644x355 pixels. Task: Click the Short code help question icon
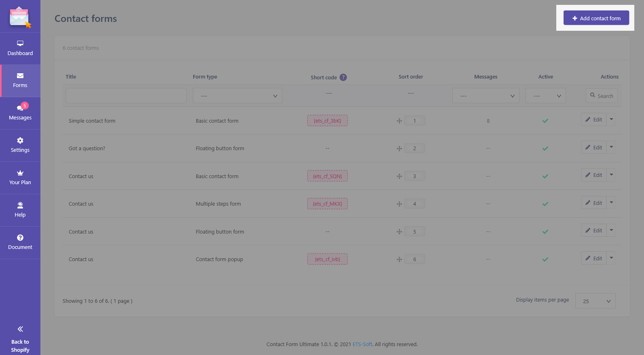pyautogui.click(x=343, y=77)
